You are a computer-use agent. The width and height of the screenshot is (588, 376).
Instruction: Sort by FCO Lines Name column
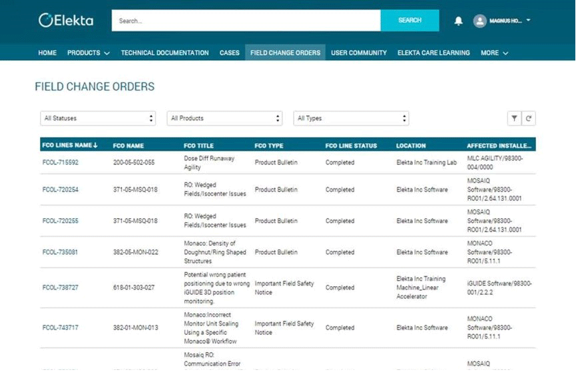pyautogui.click(x=70, y=145)
